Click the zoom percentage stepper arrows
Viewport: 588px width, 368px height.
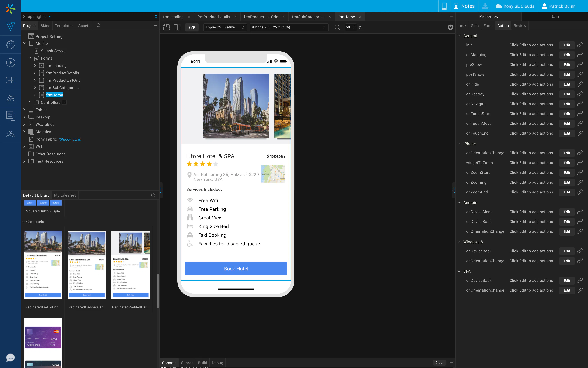pyautogui.click(x=355, y=27)
